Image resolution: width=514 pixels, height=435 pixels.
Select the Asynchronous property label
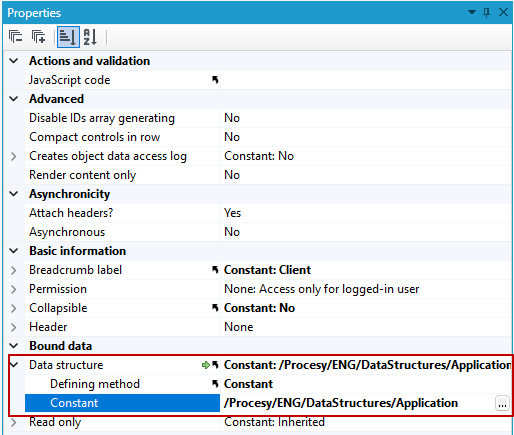[67, 232]
